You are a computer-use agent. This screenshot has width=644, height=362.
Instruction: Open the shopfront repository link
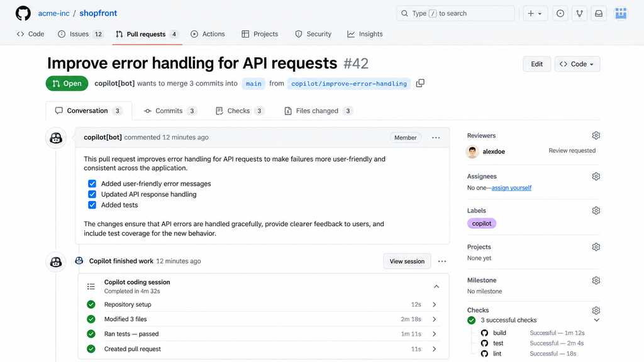(x=98, y=13)
